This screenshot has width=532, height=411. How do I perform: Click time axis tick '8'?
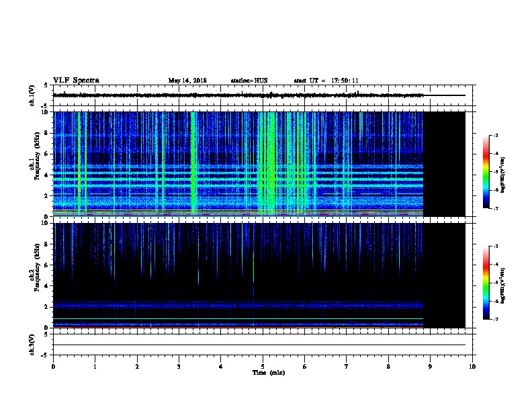point(388,367)
